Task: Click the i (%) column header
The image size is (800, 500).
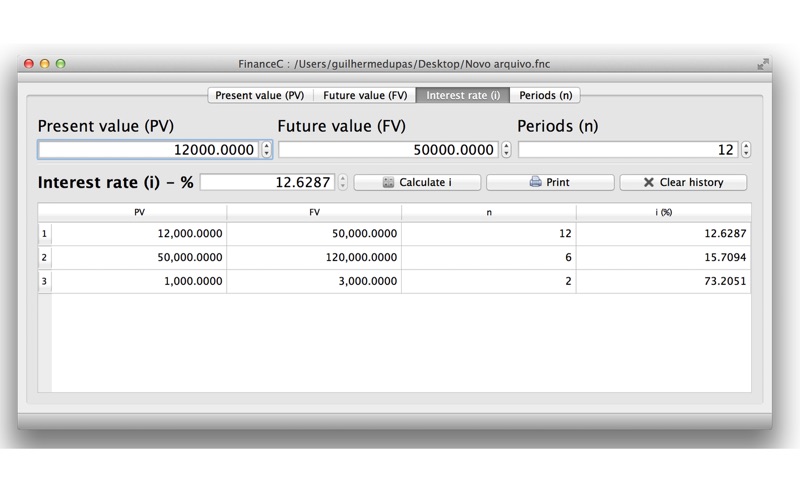Action: click(x=663, y=212)
